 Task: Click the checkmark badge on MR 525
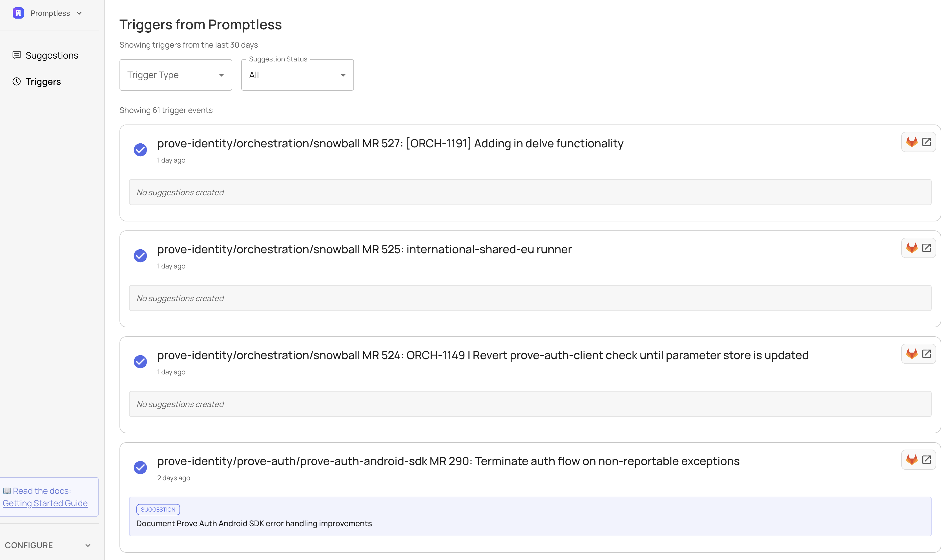point(140,256)
